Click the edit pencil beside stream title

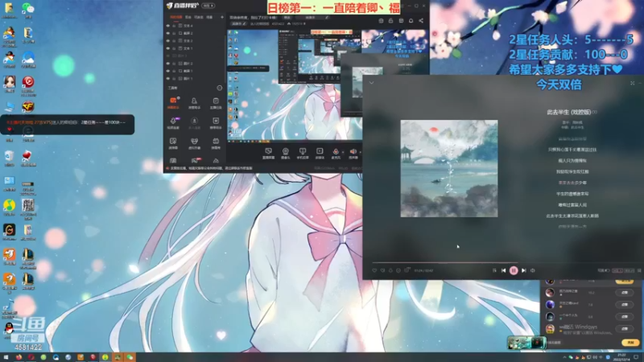(x=327, y=18)
